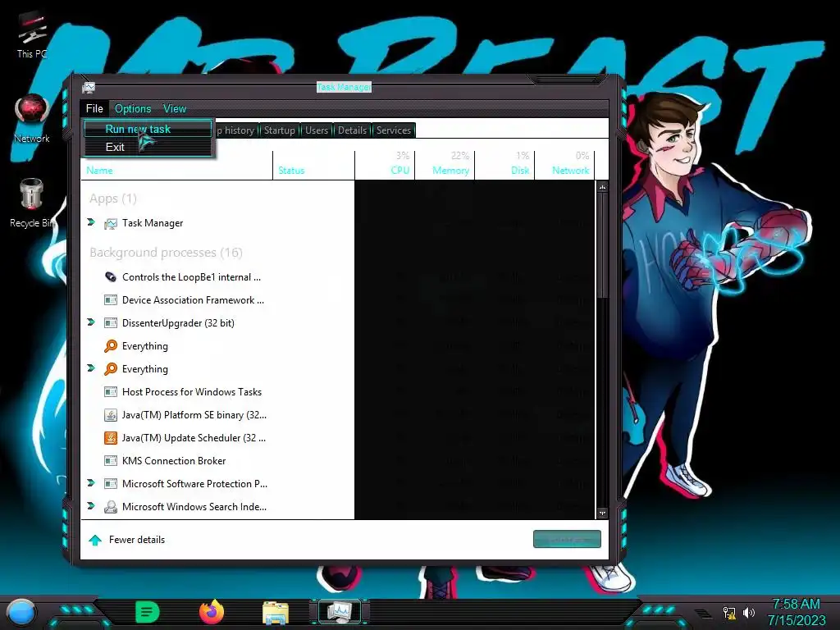840x630 pixels.
Task: Click the volume speaker tray icon
Action: tap(748, 612)
